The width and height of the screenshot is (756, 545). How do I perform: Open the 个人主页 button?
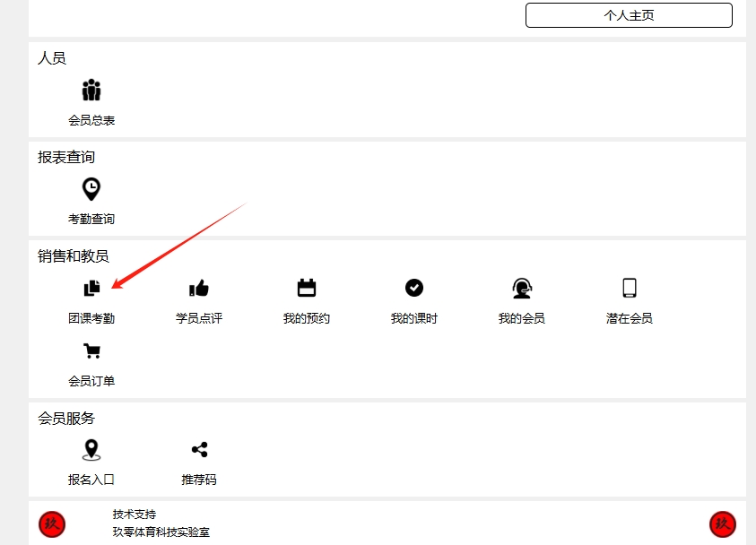[x=629, y=15]
